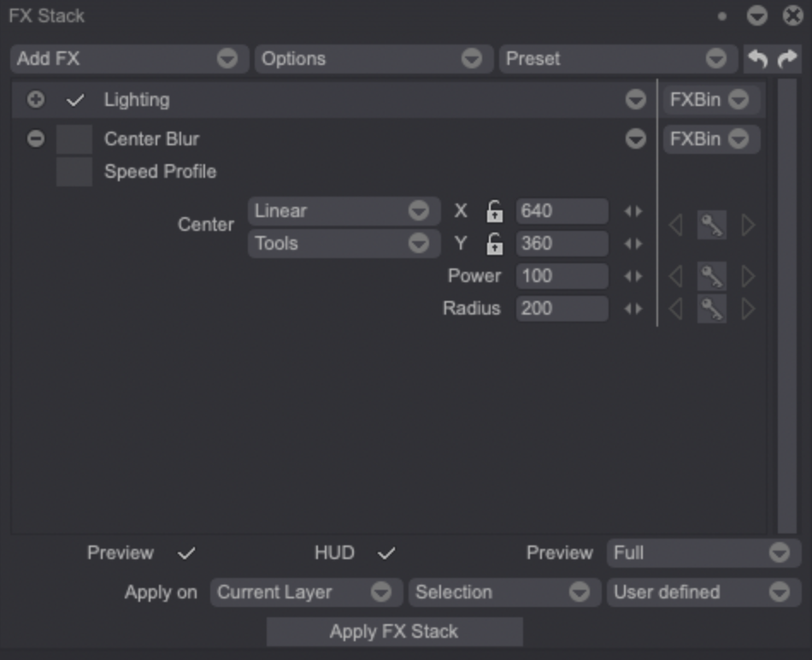The image size is (812, 660).
Task: Enable the Center Blur effect checkbox
Action: pos(74,138)
